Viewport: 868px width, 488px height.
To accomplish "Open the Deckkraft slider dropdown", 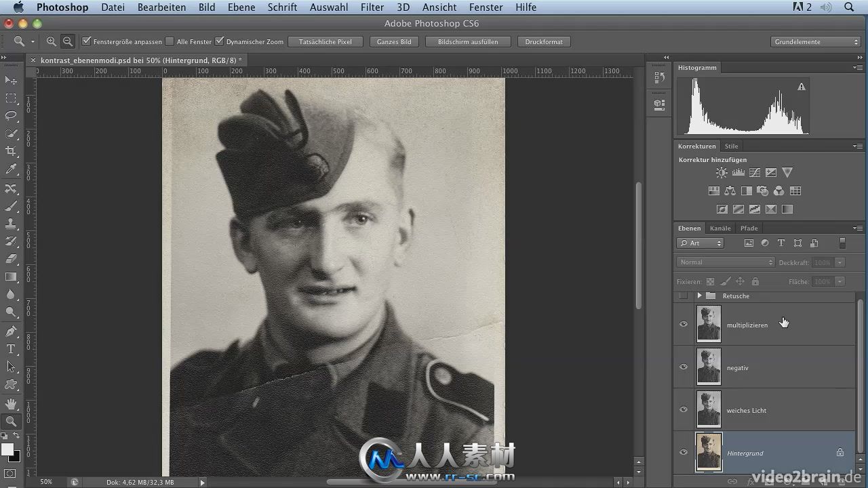I will (840, 262).
